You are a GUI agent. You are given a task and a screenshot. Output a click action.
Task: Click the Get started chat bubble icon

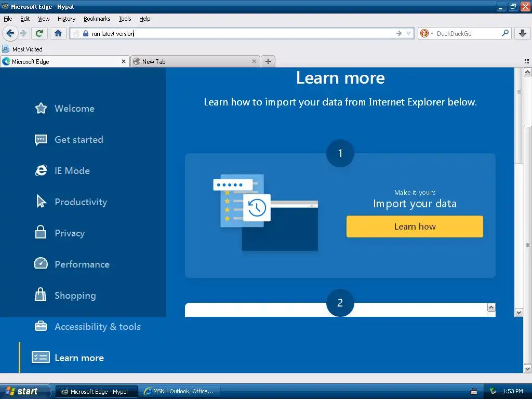pos(41,140)
